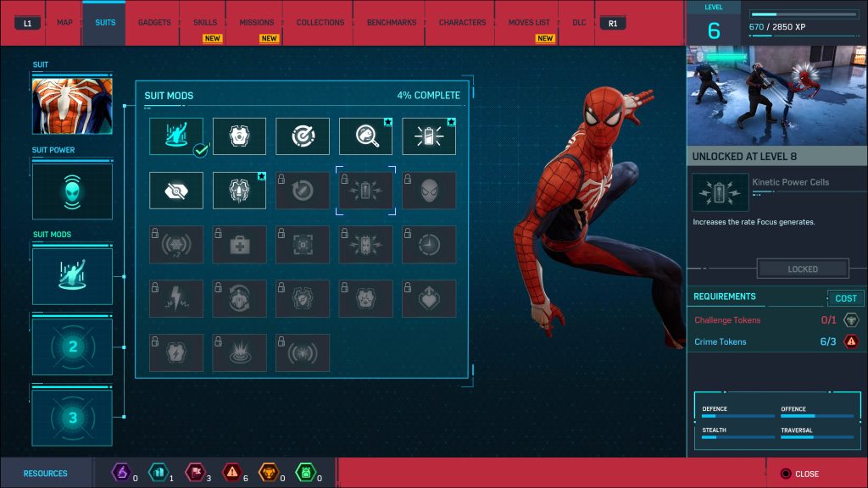Toggle suit mod slot 3
This screenshot has height=488, width=868.
(72, 417)
